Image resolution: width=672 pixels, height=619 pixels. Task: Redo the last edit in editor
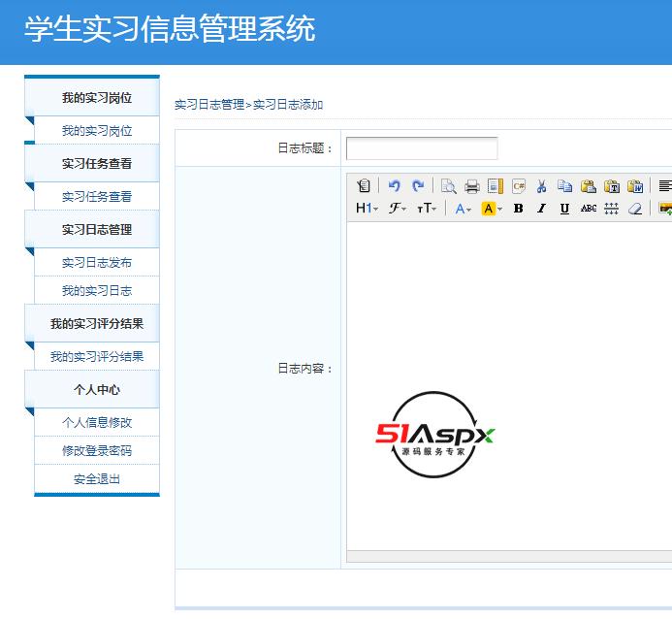[x=418, y=185]
